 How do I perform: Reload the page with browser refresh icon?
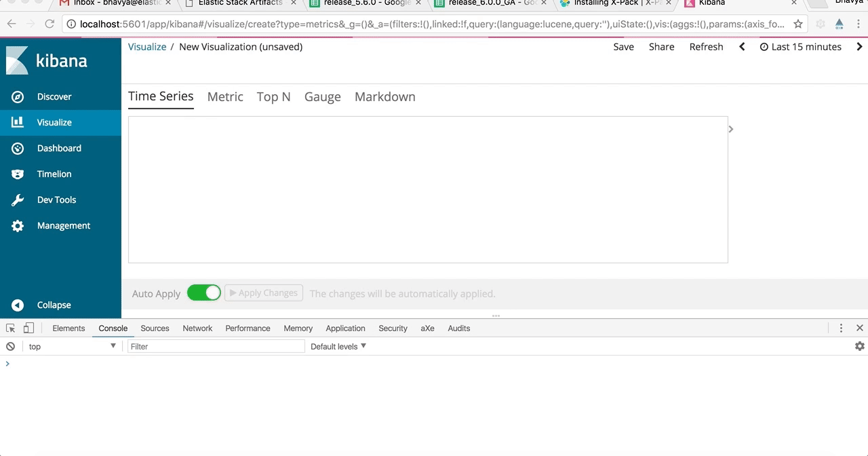(x=50, y=24)
